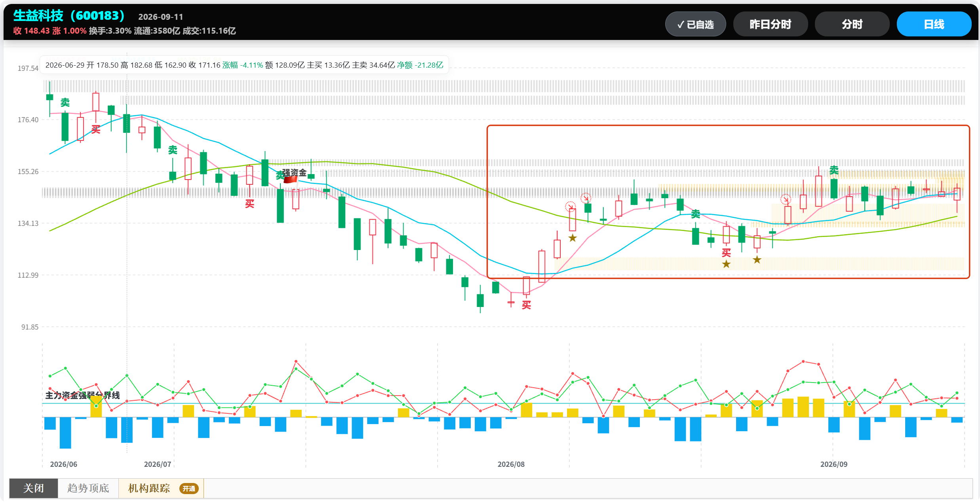Click the 买 signal above the star in late August
The height and width of the screenshot is (502, 980).
pyautogui.click(x=726, y=253)
